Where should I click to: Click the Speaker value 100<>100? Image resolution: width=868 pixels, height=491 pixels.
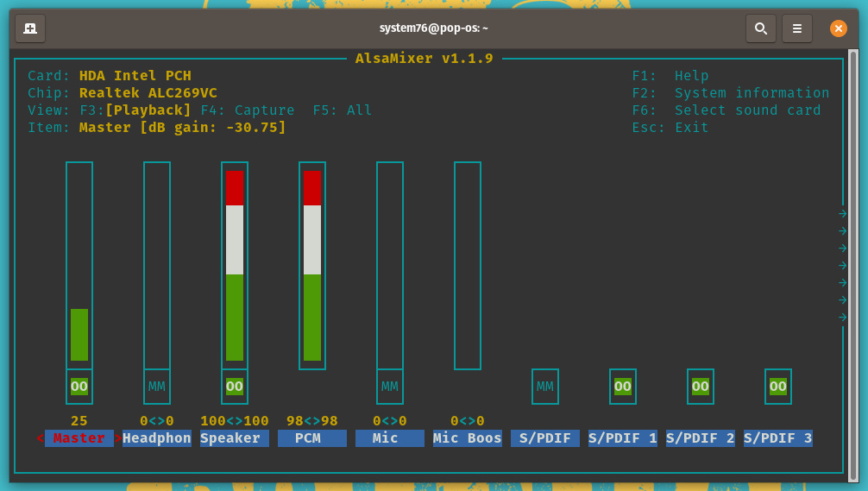coord(234,421)
